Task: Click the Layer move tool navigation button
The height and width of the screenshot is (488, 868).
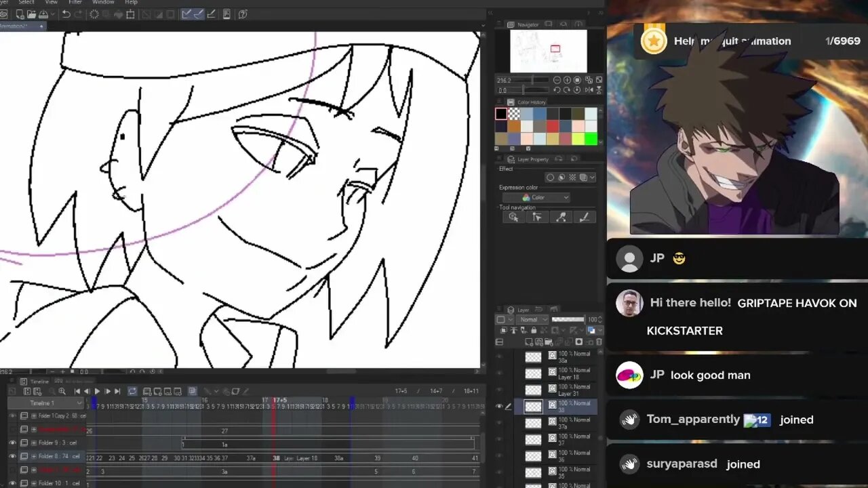Action: coord(537,217)
